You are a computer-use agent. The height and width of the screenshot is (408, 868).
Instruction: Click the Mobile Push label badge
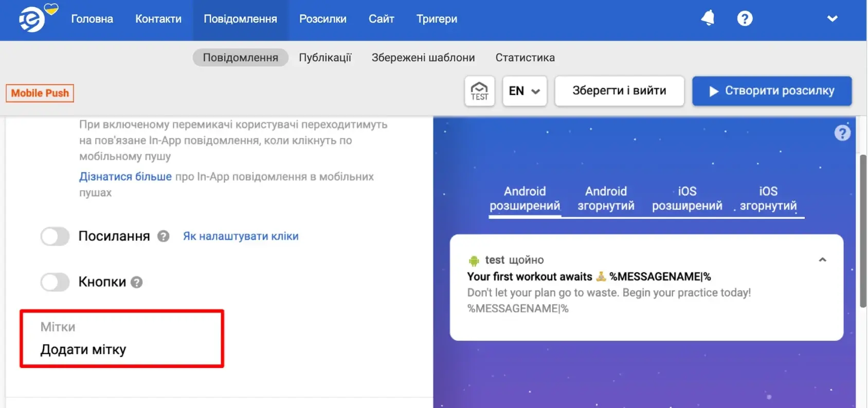(x=40, y=93)
